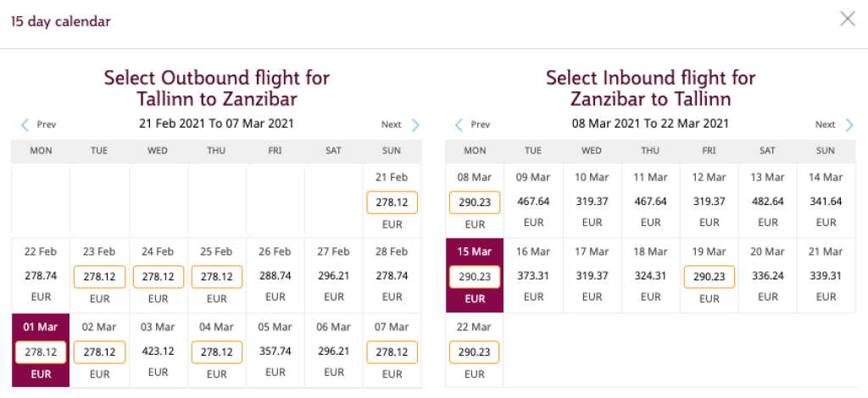Screen dimensions: 868x398
Task: Click the inbound Next arrow icon
Action: 849,125
